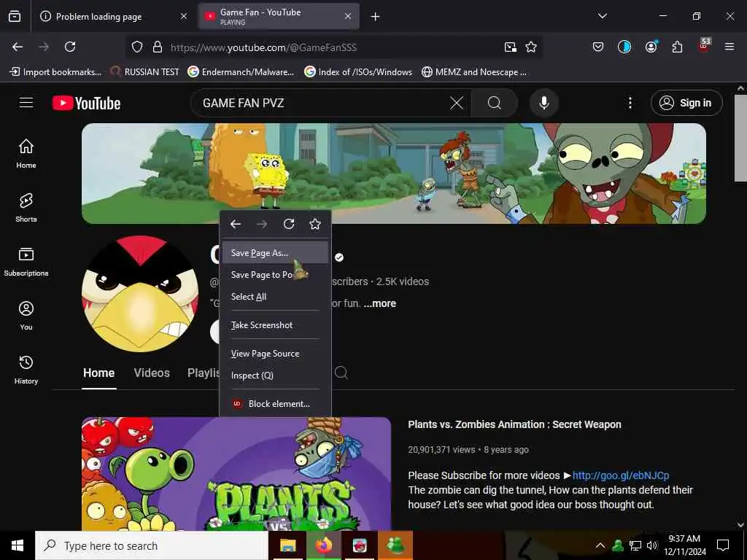Choose Select All in context menu
747x560 pixels.
pyautogui.click(x=275, y=297)
